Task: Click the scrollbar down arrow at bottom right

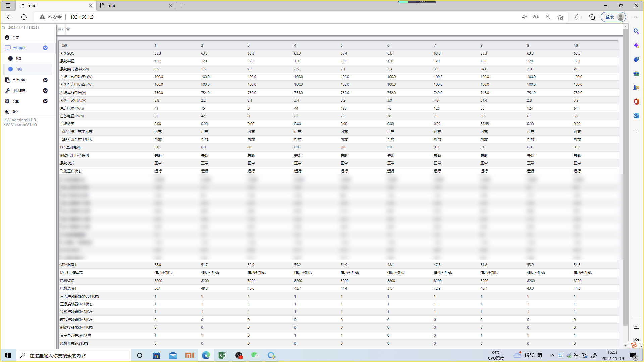Action: [x=625, y=346]
